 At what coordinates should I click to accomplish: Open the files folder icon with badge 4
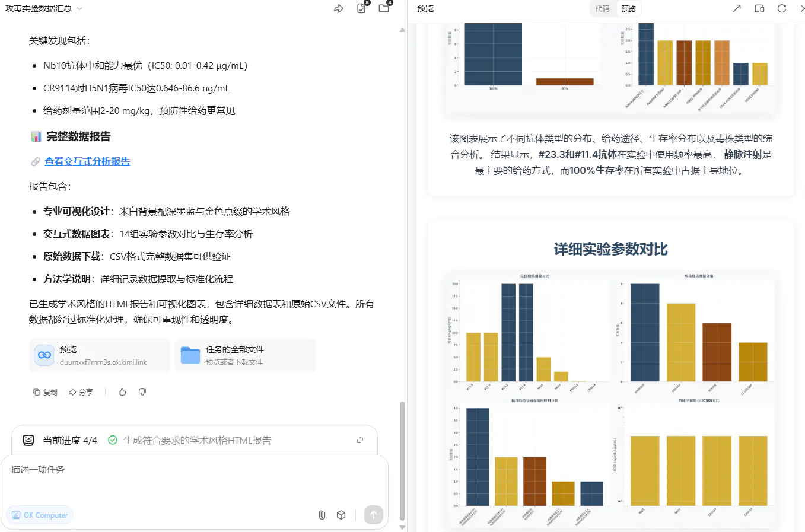[384, 8]
